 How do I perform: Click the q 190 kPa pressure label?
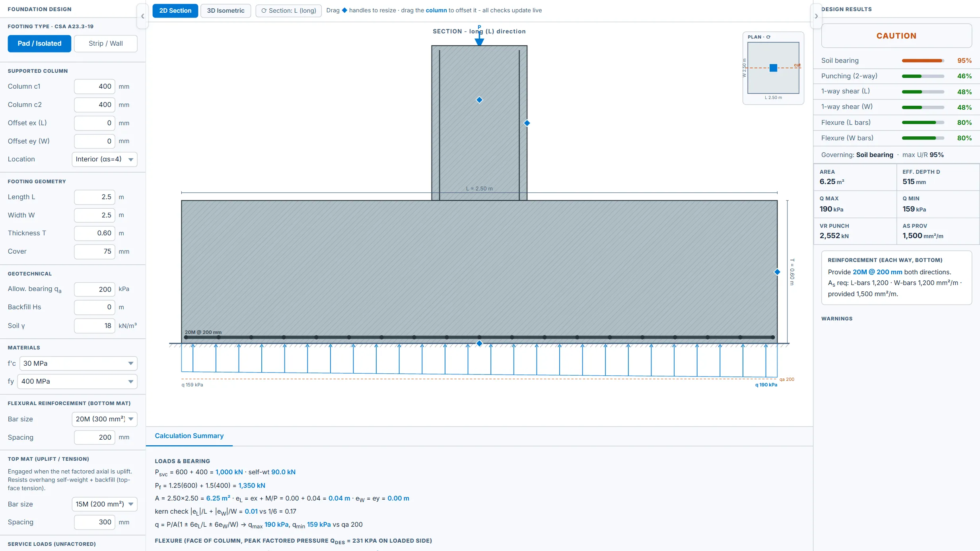coord(766,385)
